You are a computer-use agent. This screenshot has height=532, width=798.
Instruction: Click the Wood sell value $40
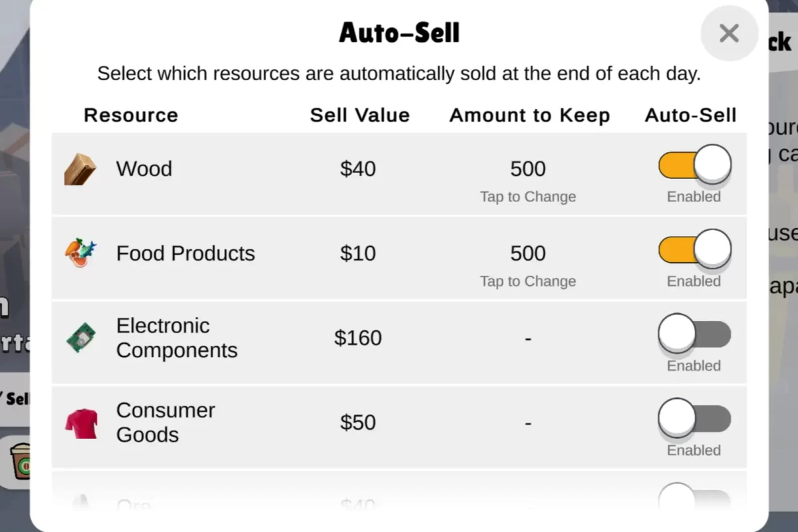[x=358, y=169]
